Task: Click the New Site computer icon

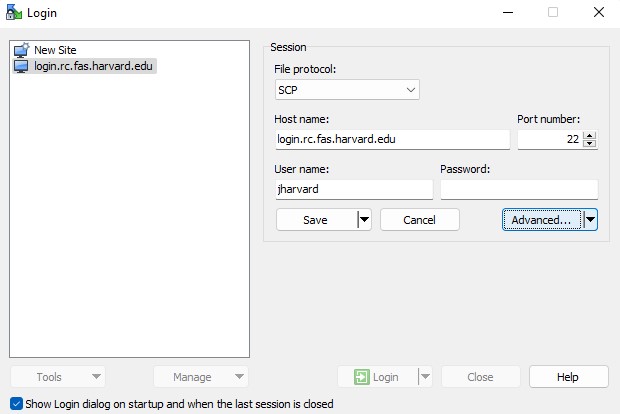Action: click(21, 50)
